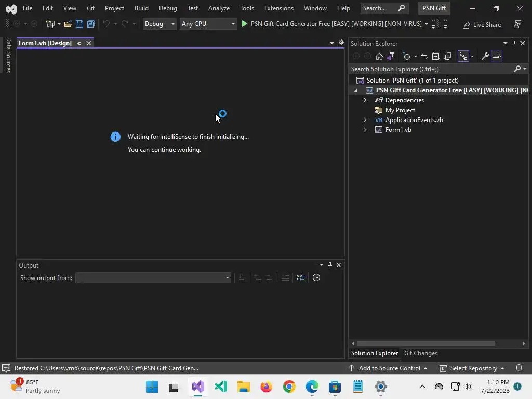
Task: Open Windows Start menu
Action: (152, 387)
